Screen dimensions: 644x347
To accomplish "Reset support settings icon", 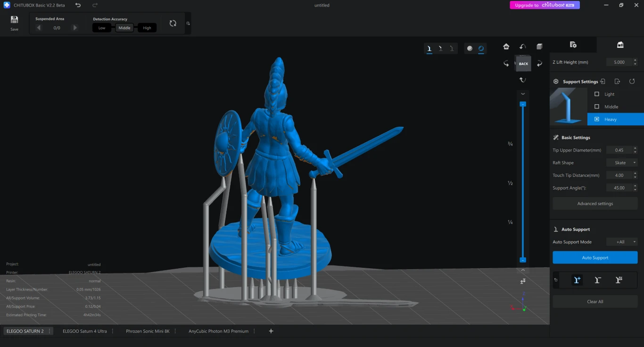I will pyautogui.click(x=632, y=82).
